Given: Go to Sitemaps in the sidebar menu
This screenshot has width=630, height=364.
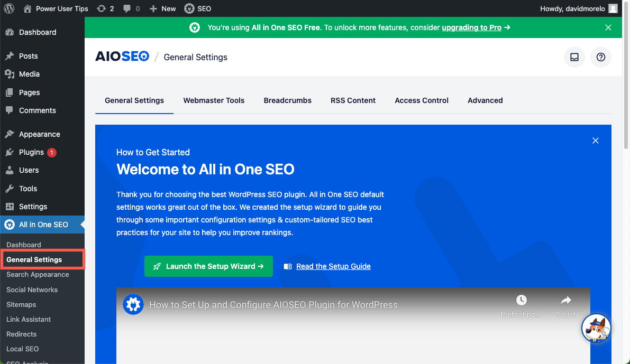Looking at the screenshot, I should tap(21, 304).
